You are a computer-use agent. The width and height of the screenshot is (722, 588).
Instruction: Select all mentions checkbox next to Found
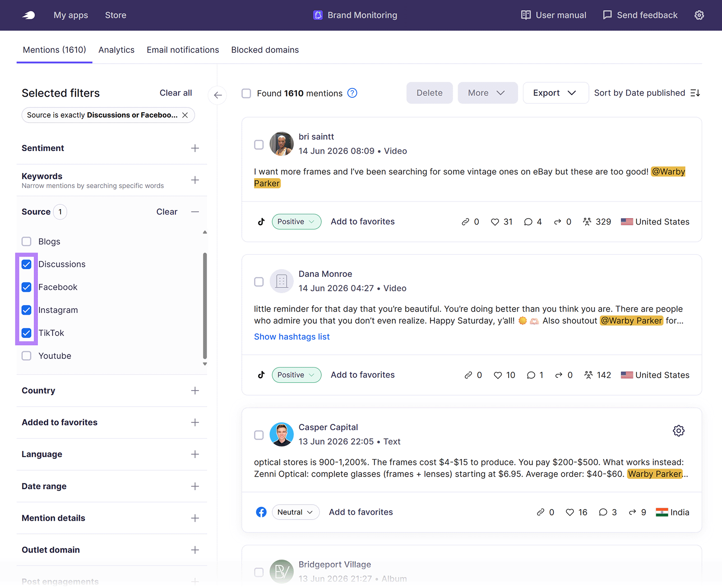click(246, 93)
